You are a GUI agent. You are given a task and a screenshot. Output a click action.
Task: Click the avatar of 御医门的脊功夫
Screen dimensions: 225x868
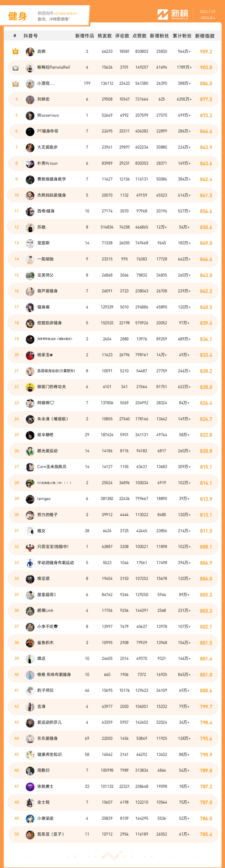(x=30, y=387)
